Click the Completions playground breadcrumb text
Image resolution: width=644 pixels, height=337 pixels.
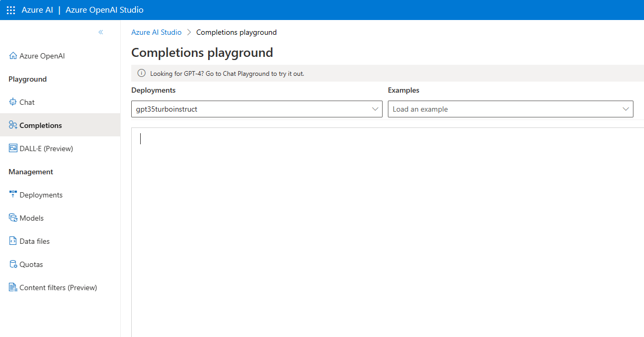(237, 32)
